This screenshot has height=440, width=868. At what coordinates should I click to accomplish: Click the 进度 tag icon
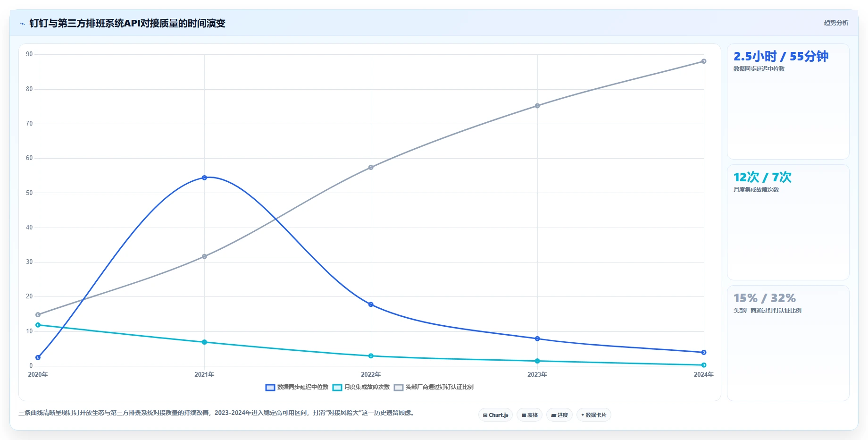(x=553, y=415)
